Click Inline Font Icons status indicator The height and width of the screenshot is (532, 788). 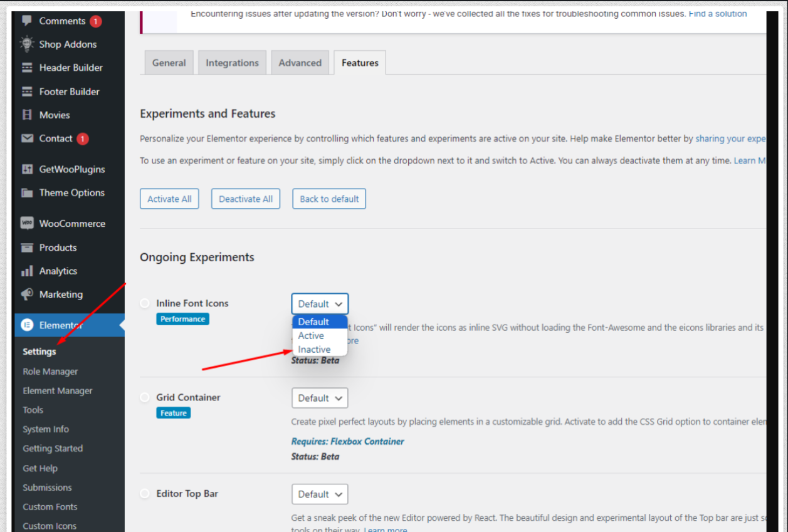[x=145, y=303]
